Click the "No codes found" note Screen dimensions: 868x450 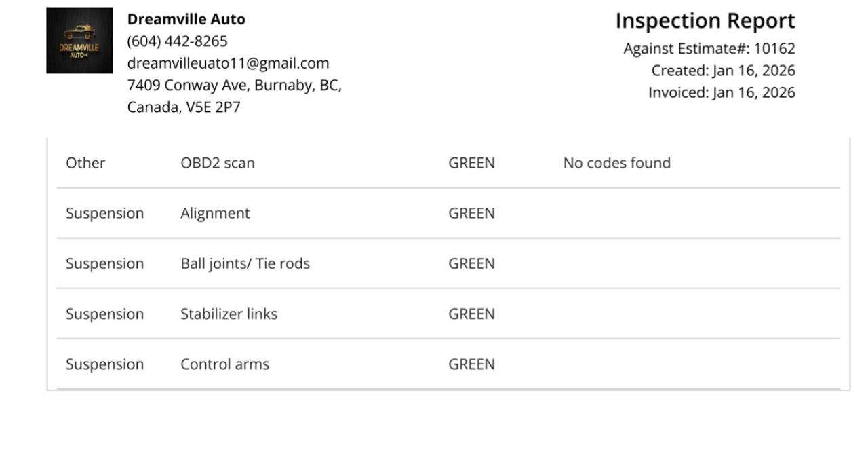click(x=616, y=163)
